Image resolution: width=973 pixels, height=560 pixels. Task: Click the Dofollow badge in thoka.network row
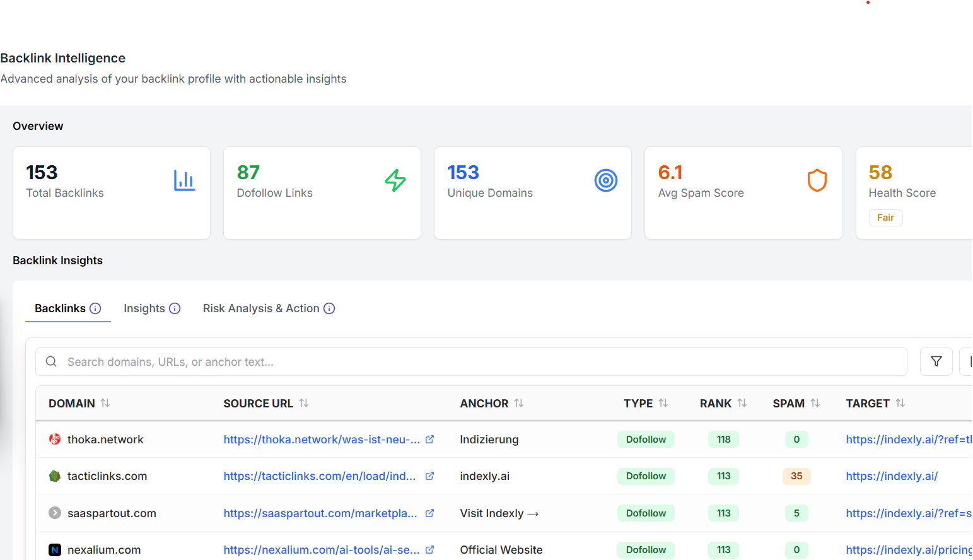click(646, 440)
